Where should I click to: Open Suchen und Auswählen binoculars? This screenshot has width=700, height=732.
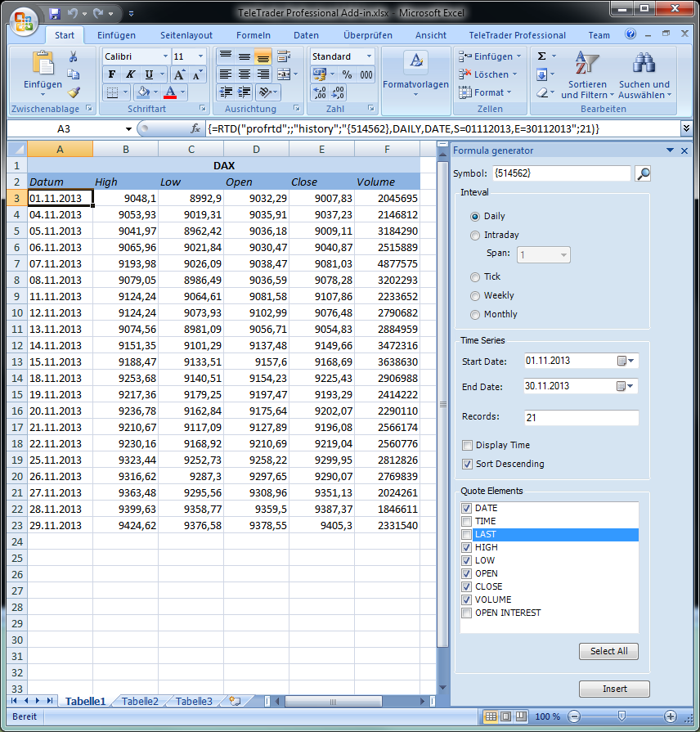tap(644, 75)
